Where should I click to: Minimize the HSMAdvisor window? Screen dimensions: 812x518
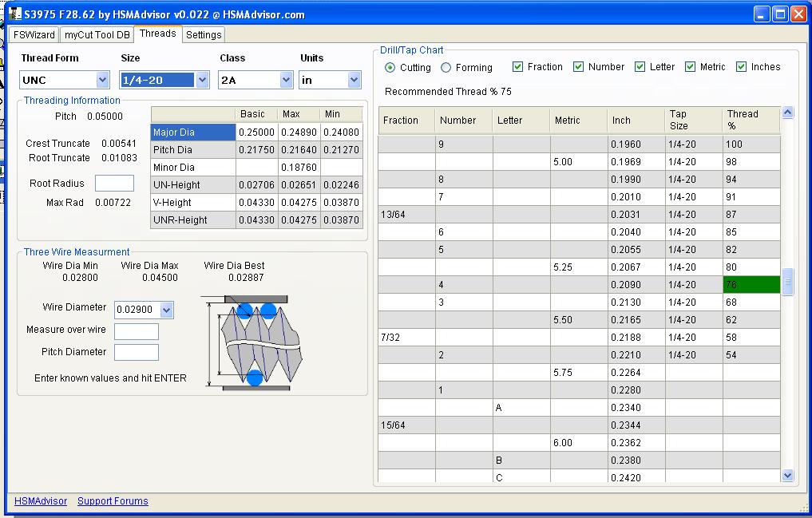click(762, 14)
